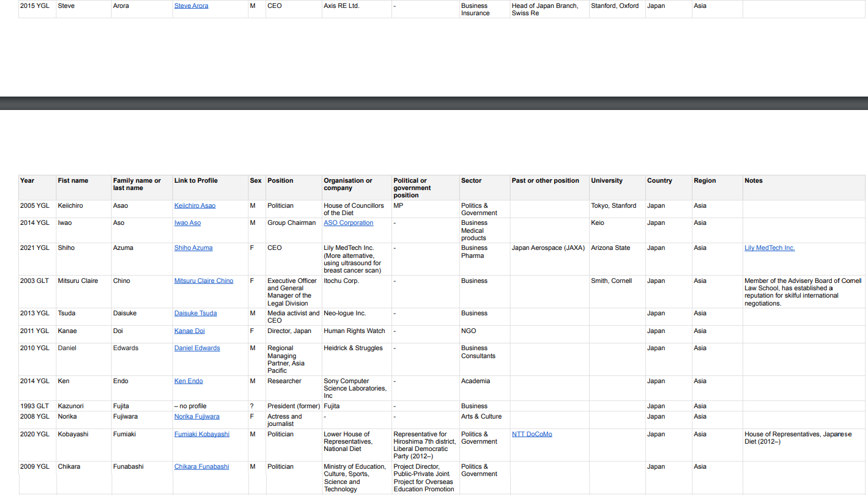Select the 'Japan Aerospace (JAXA)' cell
Image resolution: width=868 pixels, height=495 pixels.
point(550,259)
